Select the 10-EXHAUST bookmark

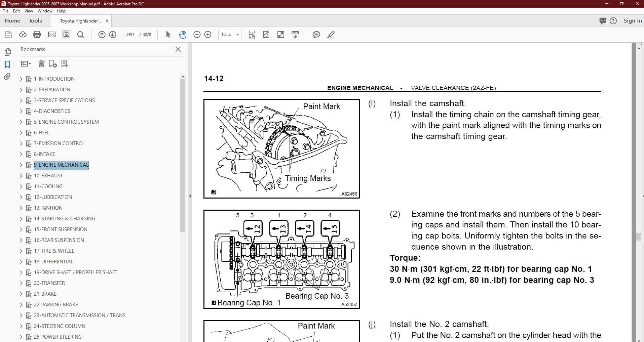(48, 176)
